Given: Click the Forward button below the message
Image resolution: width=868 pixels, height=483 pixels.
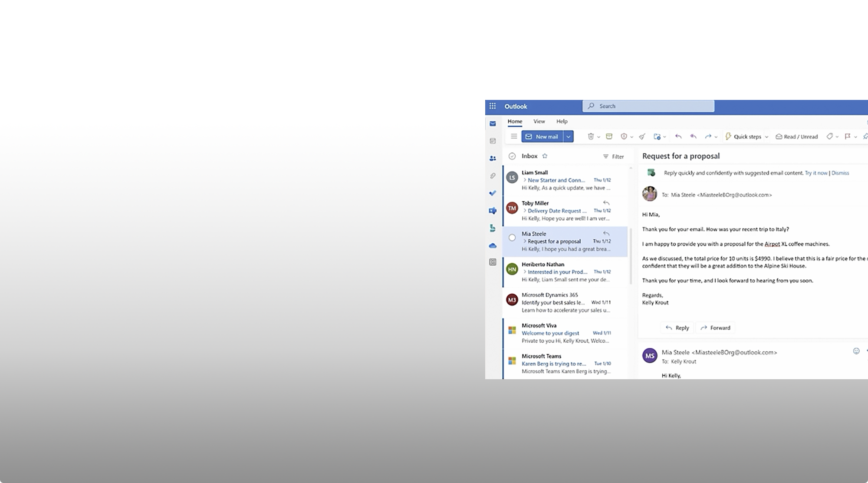Looking at the screenshot, I should click(715, 328).
